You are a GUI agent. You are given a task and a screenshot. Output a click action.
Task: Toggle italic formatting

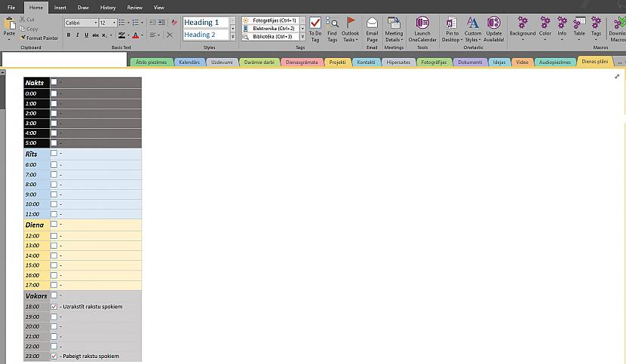click(x=78, y=35)
